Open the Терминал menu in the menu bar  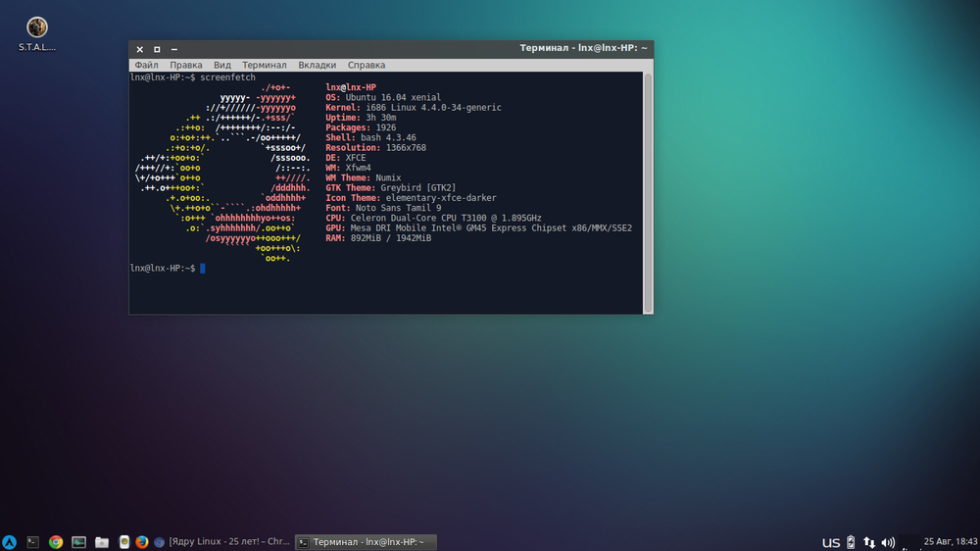click(265, 65)
